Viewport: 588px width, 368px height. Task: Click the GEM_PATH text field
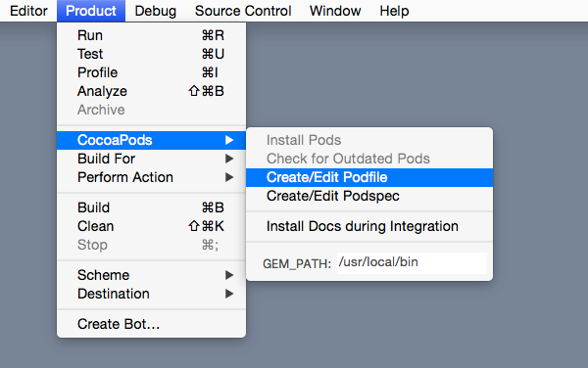point(412,263)
